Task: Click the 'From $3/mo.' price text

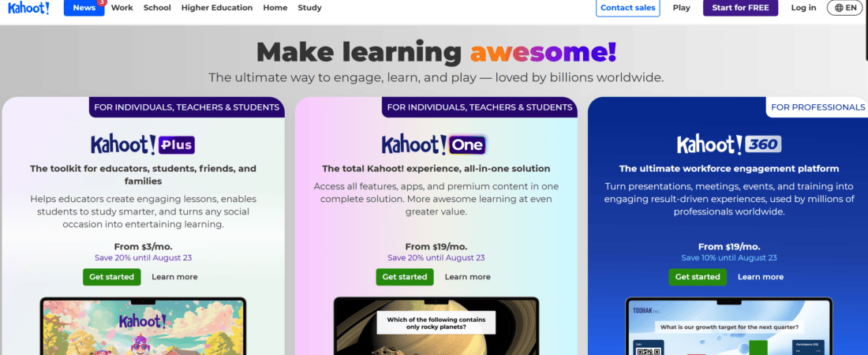Action: point(143,247)
